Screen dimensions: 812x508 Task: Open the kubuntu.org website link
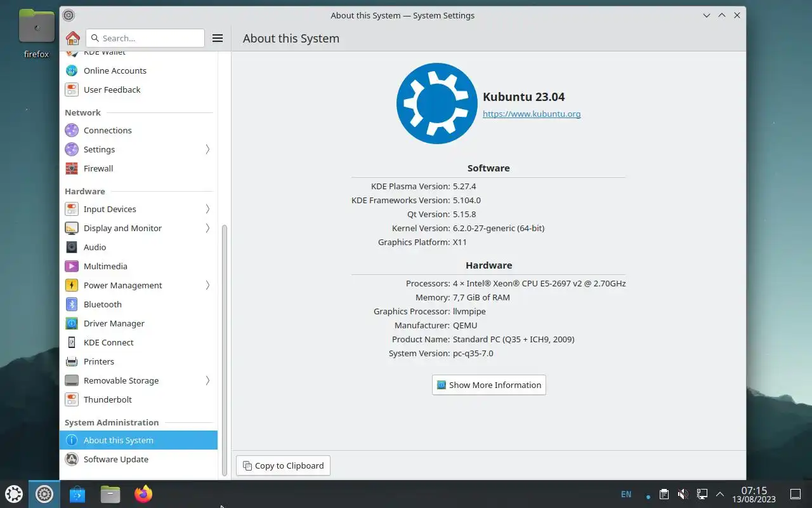click(532, 114)
